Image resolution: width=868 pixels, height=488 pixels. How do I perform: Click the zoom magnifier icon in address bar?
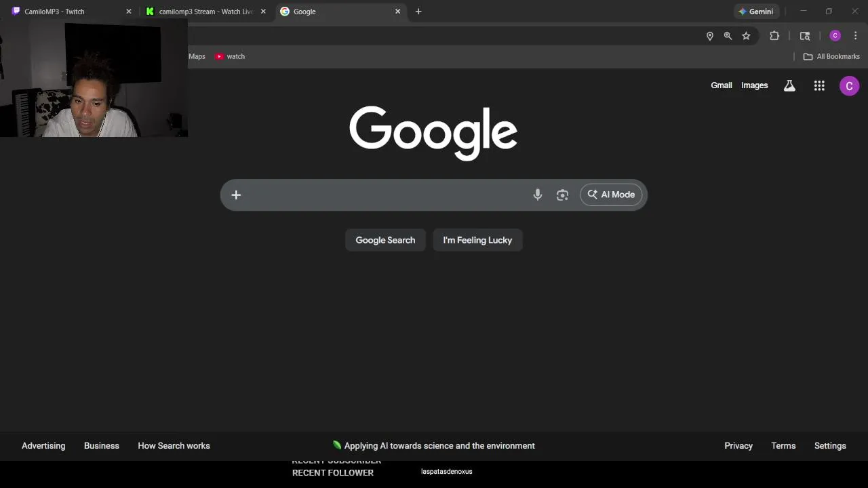(x=728, y=36)
